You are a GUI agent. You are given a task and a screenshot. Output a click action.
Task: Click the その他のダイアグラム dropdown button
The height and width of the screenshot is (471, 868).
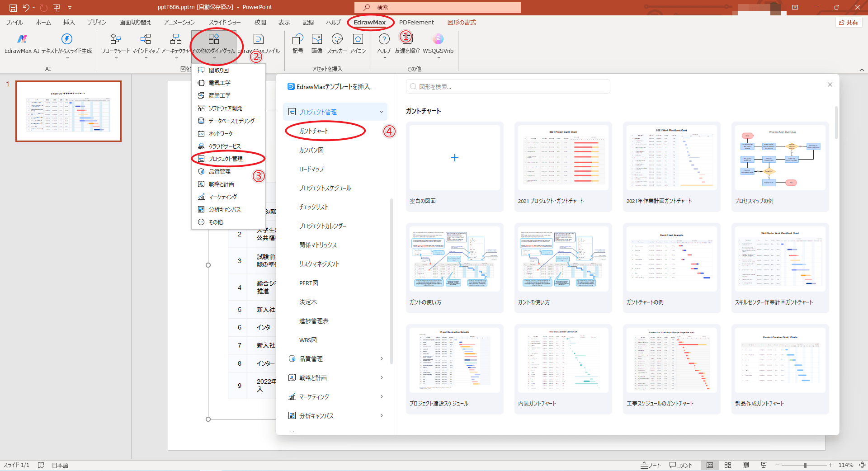[214, 46]
